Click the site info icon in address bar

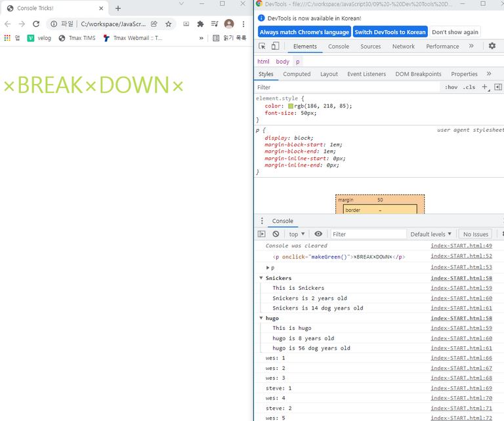pyautogui.click(x=54, y=24)
